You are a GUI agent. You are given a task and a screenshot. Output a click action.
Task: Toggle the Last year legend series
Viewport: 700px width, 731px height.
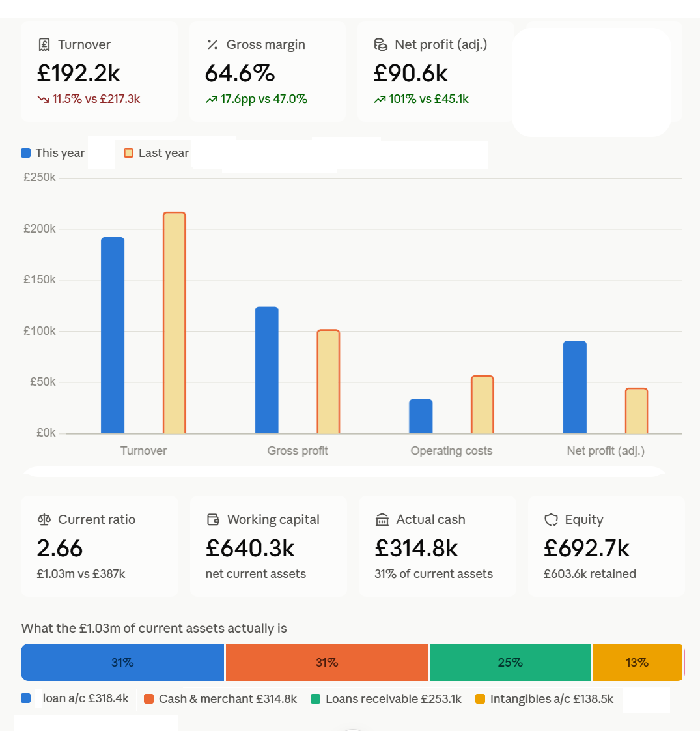156,153
